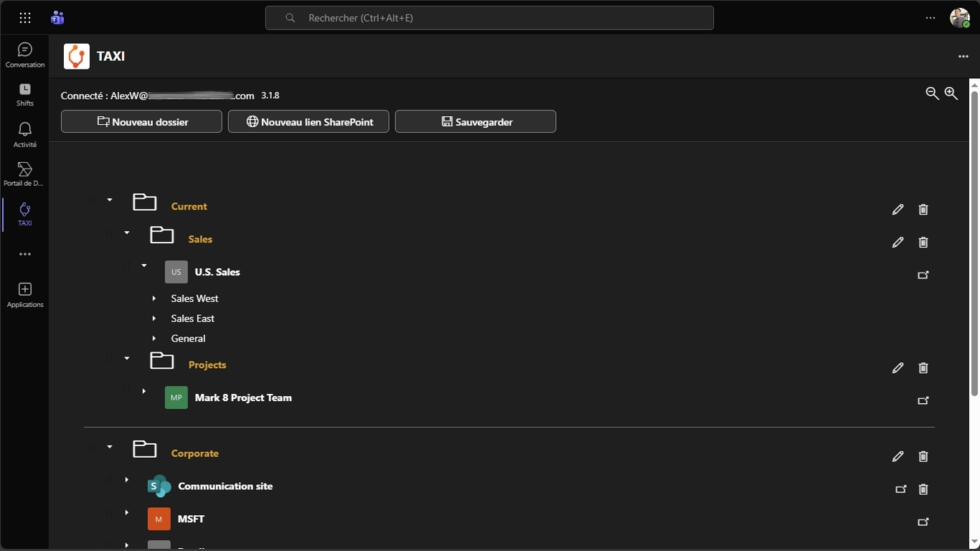Viewport: 980px width, 551px height.
Task: Switch to Shifts in the sidebar
Action: (x=25, y=94)
